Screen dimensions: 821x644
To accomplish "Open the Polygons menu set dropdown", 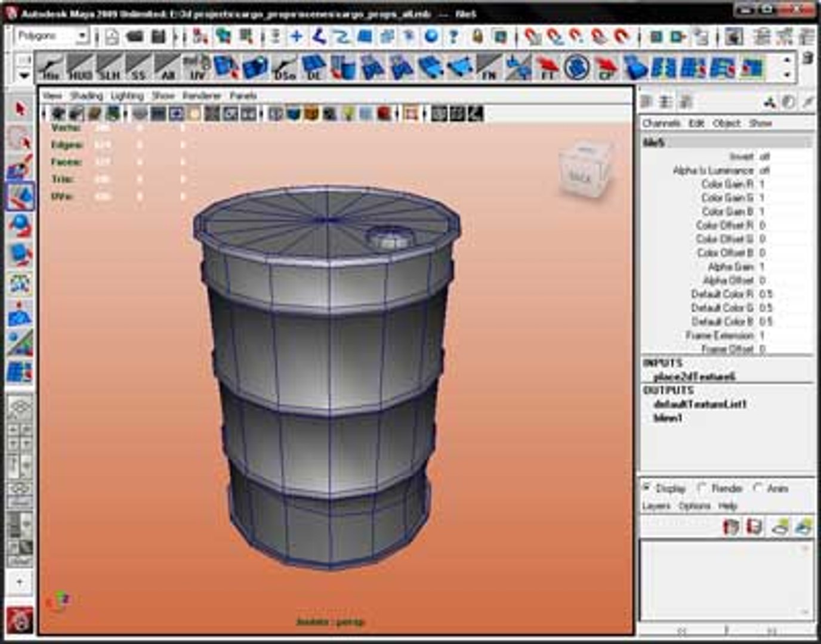I will (x=53, y=36).
